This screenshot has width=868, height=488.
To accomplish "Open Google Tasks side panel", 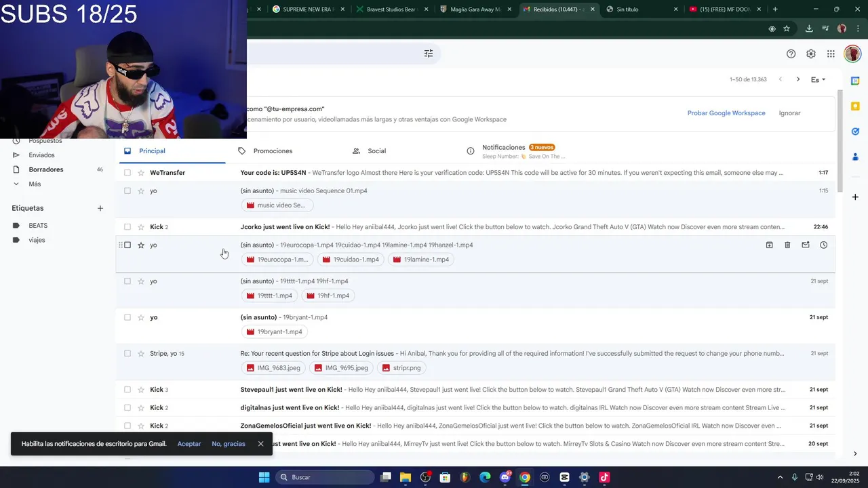I will pyautogui.click(x=855, y=131).
